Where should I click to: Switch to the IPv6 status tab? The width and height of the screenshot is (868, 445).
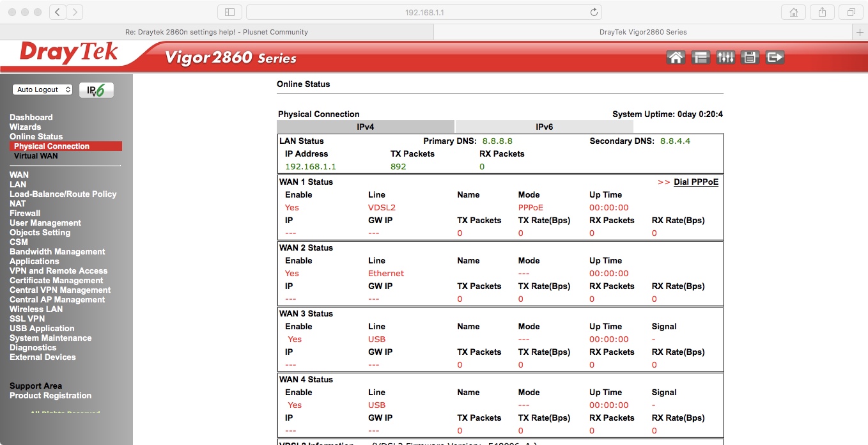(x=544, y=127)
